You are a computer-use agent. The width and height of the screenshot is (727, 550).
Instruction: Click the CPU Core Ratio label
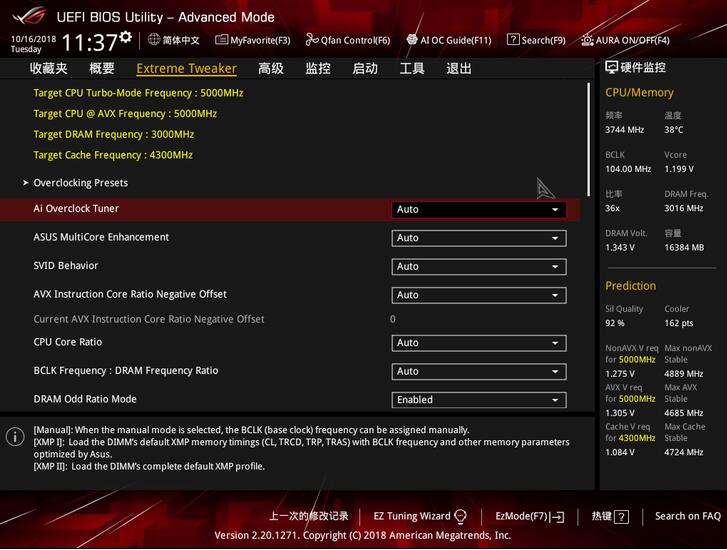click(68, 342)
